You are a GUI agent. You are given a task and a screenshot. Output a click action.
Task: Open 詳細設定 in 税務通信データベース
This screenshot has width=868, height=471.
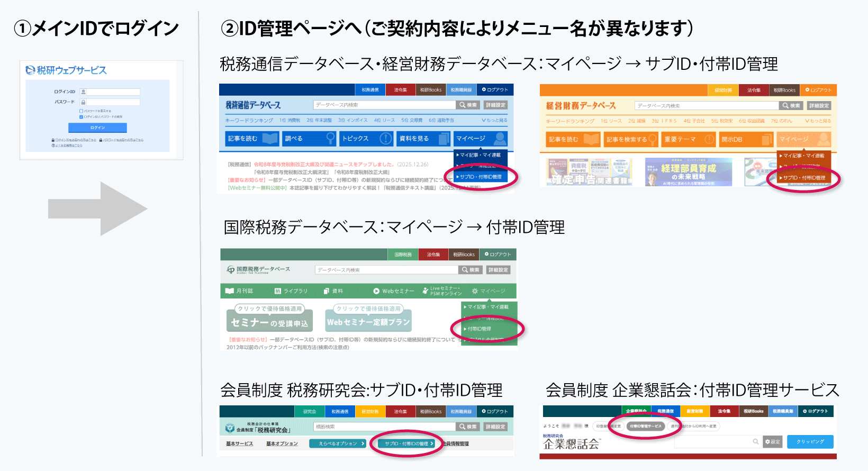pos(496,105)
